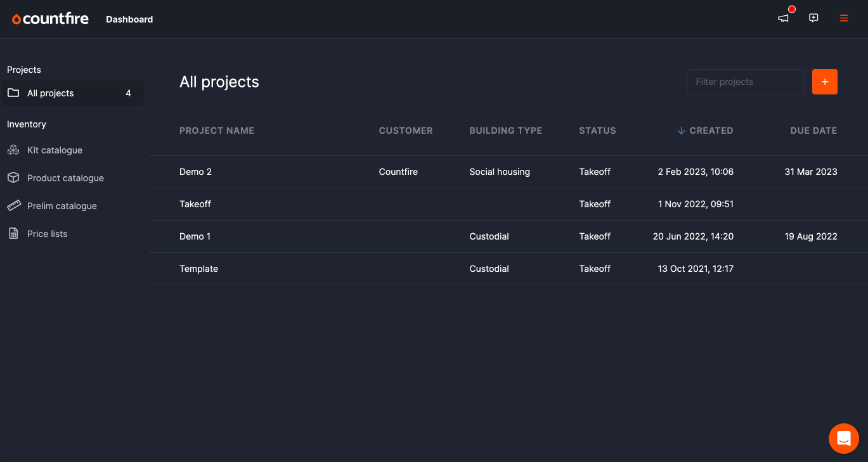Click the Projects section label

pos(24,70)
